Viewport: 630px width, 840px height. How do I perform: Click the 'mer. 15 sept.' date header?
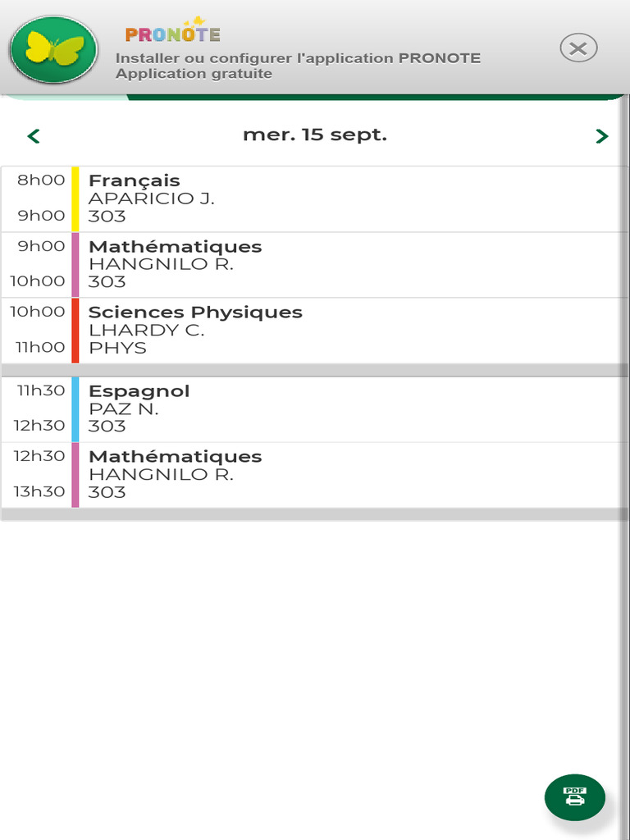pos(315,135)
